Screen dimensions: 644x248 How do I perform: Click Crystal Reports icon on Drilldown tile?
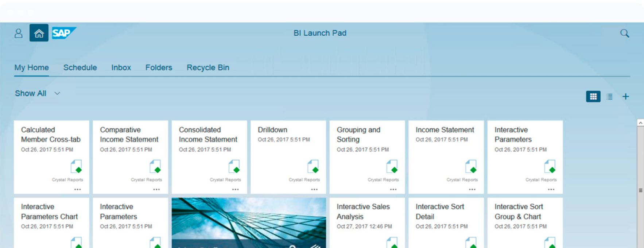click(313, 167)
